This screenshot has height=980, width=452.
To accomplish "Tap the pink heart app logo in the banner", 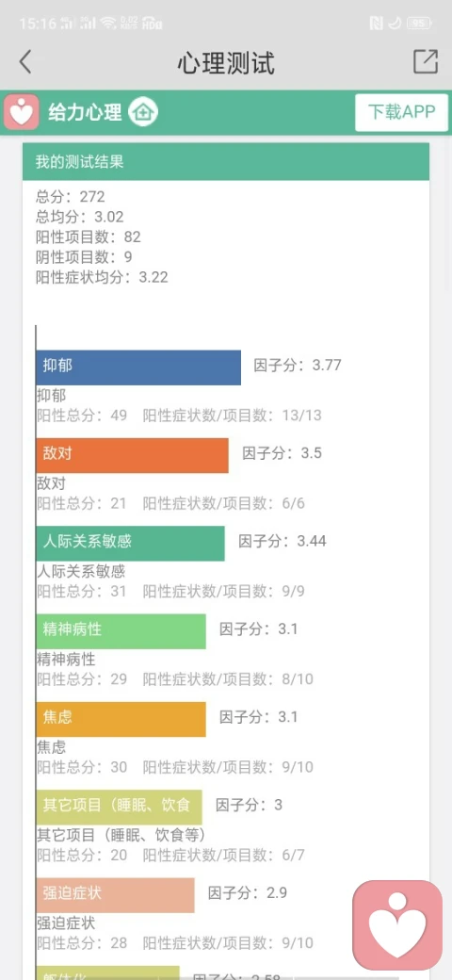I will [22, 112].
